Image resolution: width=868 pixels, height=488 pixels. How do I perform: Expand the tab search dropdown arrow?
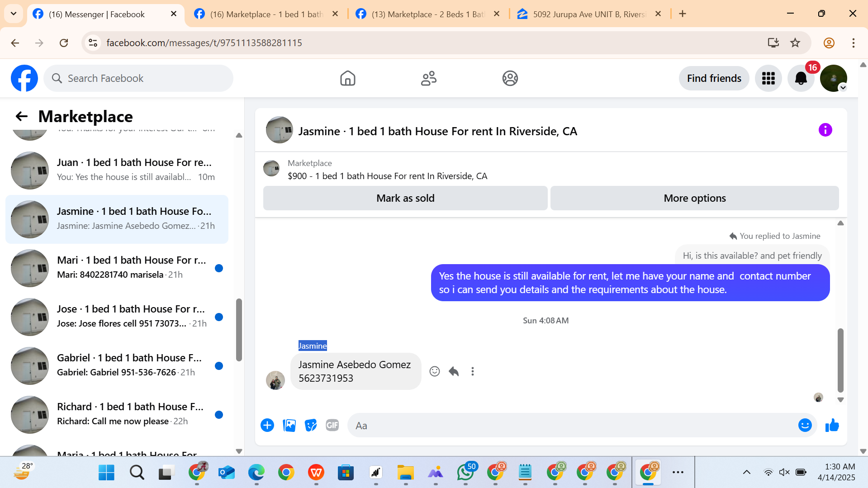(14, 14)
